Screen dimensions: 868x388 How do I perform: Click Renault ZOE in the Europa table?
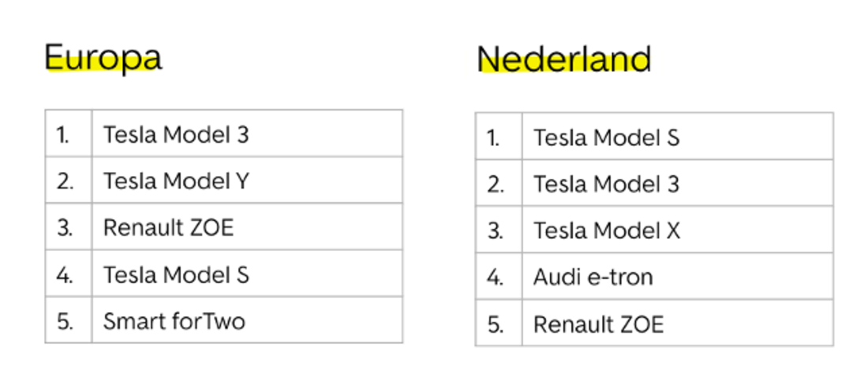169,228
